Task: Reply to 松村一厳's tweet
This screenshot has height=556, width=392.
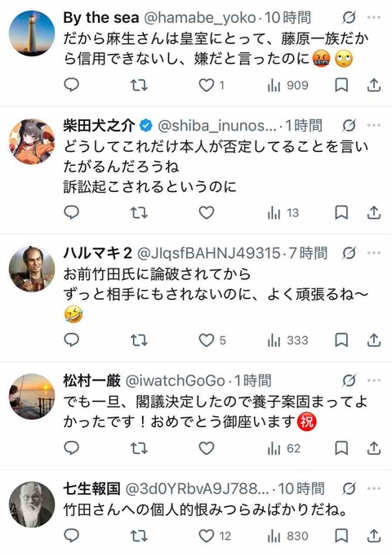Action: click(x=71, y=448)
